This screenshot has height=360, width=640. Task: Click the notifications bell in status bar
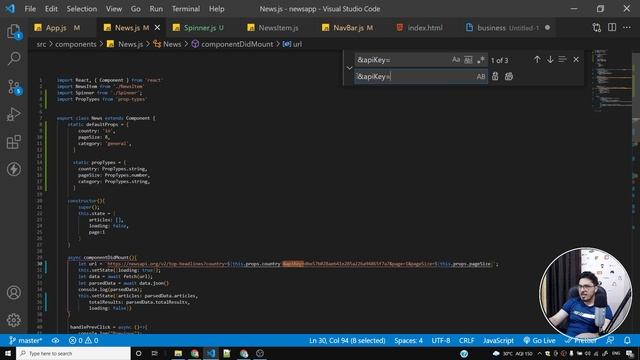627,340
